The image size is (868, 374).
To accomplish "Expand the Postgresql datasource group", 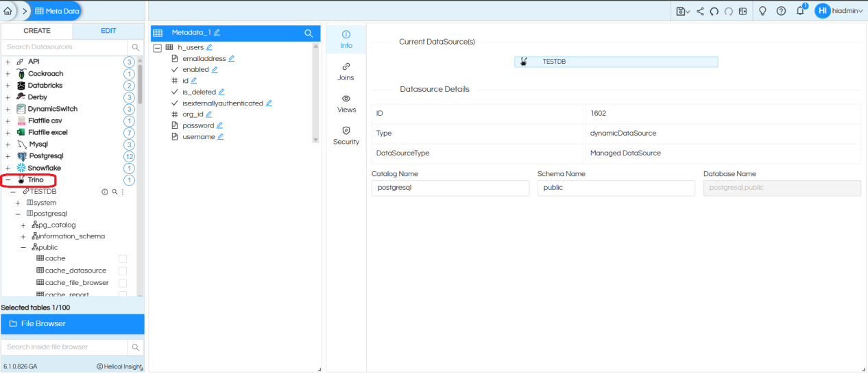I will [x=8, y=156].
